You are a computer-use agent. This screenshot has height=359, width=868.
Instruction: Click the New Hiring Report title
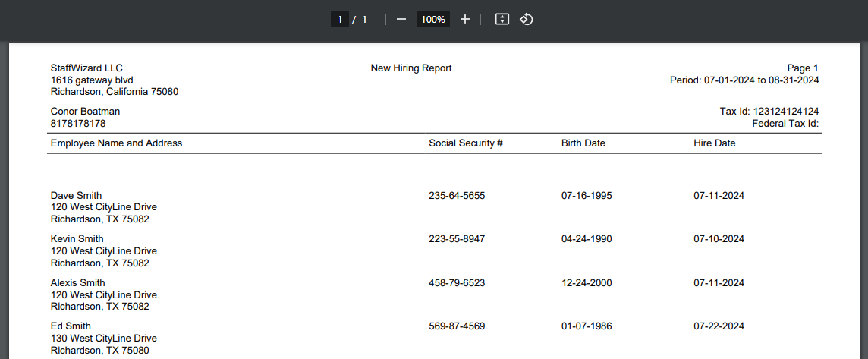pyautogui.click(x=410, y=68)
